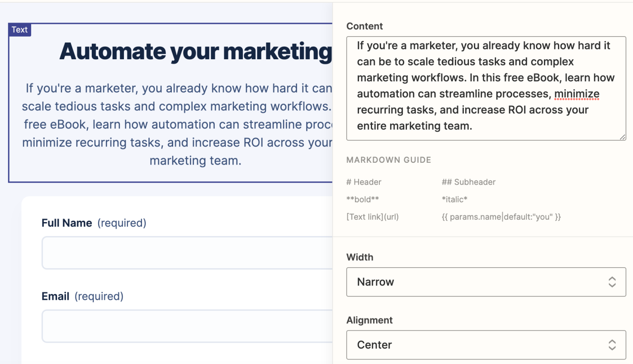Click the '**bold**' markdown example

coord(363,199)
